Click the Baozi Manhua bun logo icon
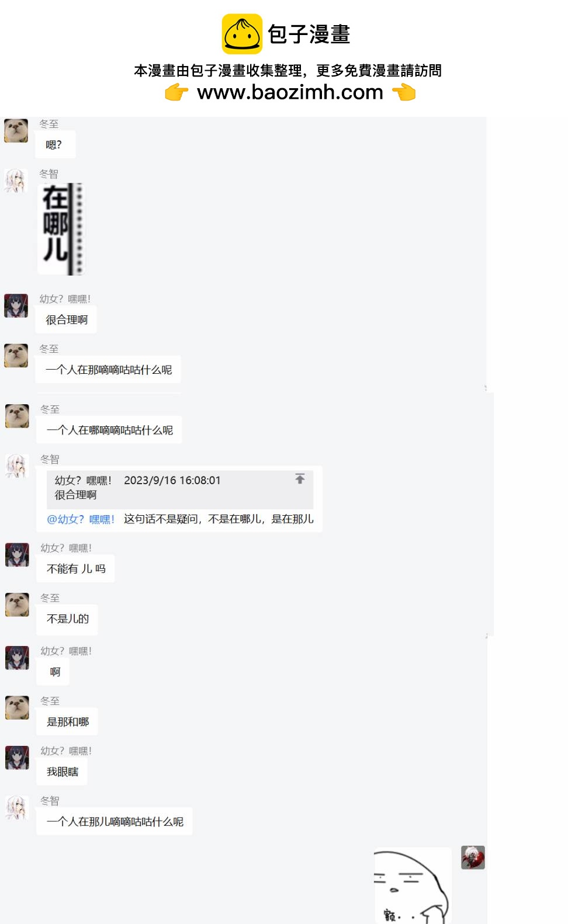This screenshot has width=568, height=924. [242, 34]
